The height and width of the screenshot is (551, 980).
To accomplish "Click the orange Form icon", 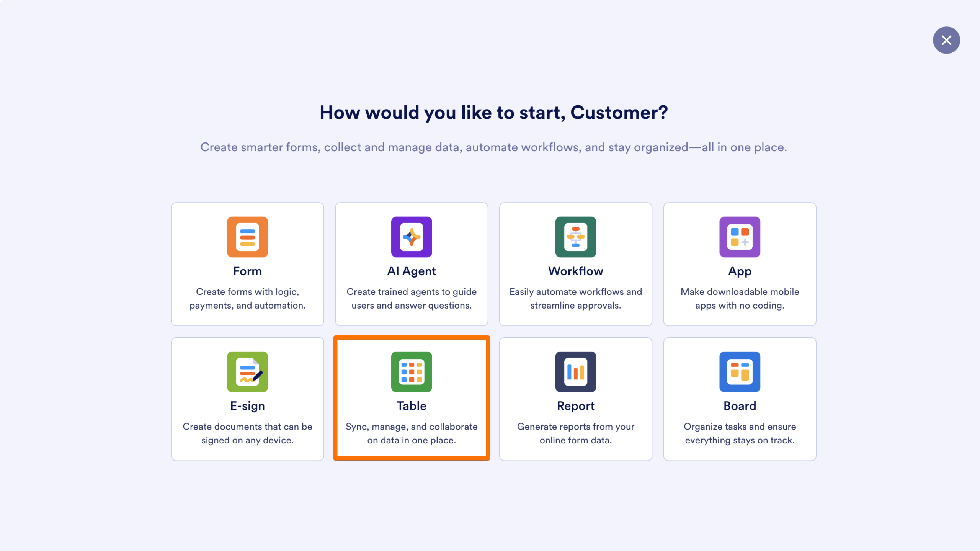I will tap(247, 237).
